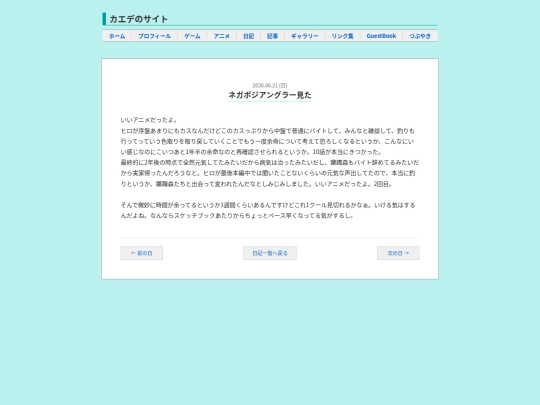
Task: Select the ゲーム menu item
Action: [x=192, y=36]
